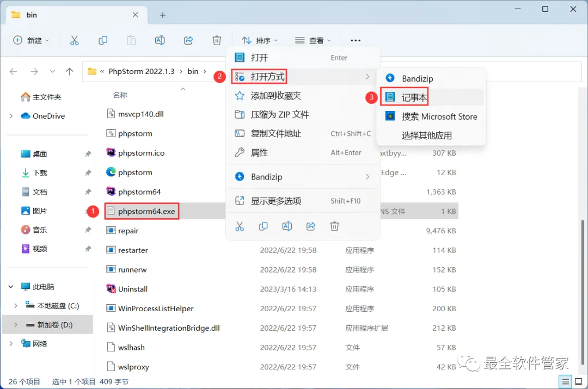588x389 pixels.
Task: Expand the 新加卷 (D:) node
Action: pyautogui.click(x=15, y=325)
